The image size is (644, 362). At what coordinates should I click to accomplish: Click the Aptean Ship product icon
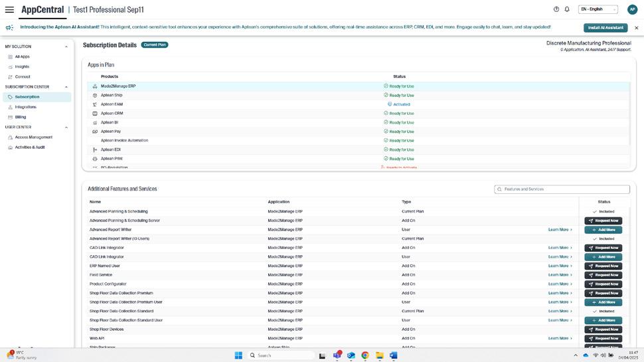click(x=95, y=96)
